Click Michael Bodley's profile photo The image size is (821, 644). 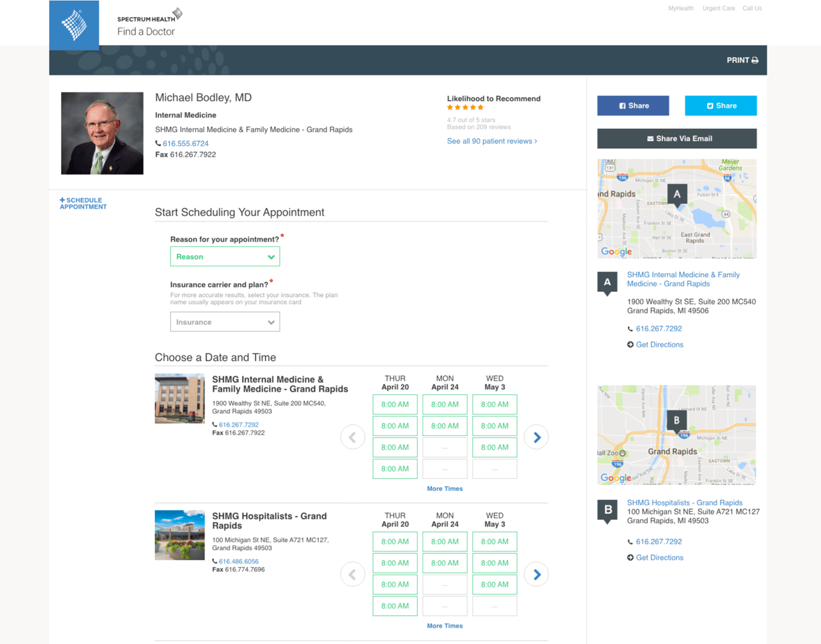pyautogui.click(x=102, y=133)
